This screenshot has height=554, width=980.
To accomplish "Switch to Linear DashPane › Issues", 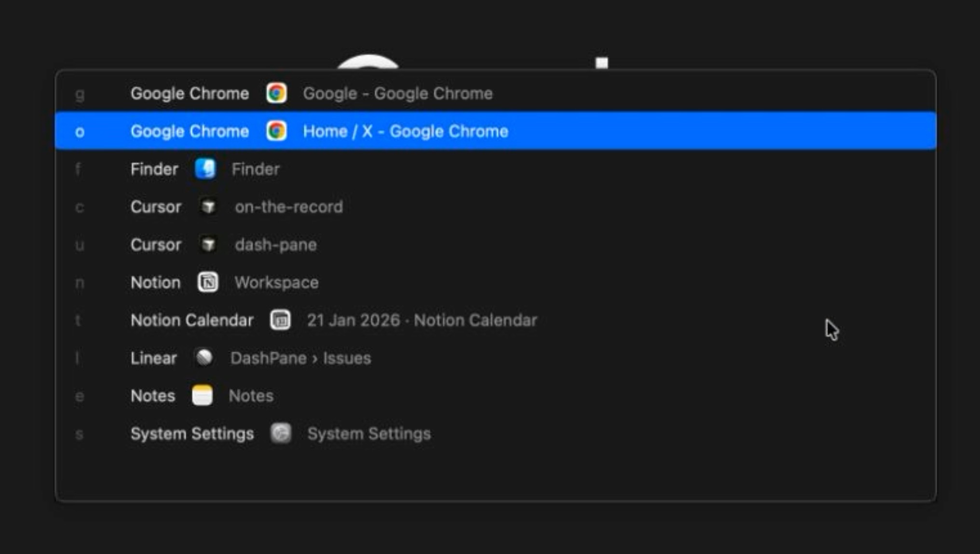I will [x=300, y=358].
